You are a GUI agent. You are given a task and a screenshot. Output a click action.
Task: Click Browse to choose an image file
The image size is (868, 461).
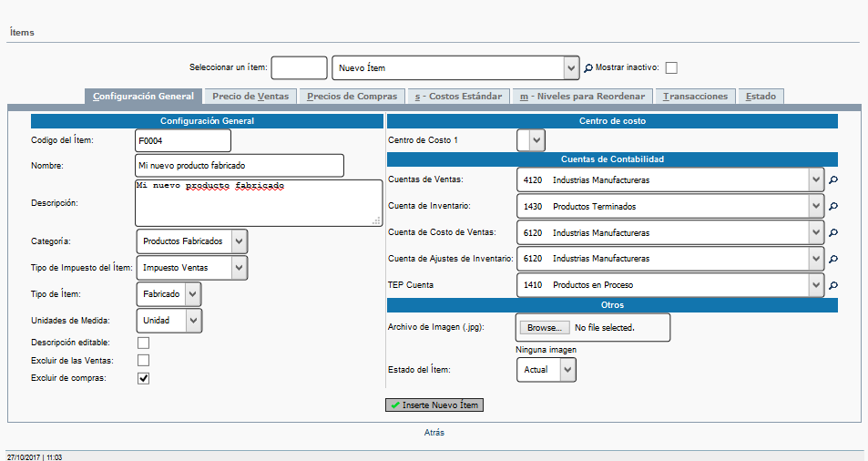point(543,327)
